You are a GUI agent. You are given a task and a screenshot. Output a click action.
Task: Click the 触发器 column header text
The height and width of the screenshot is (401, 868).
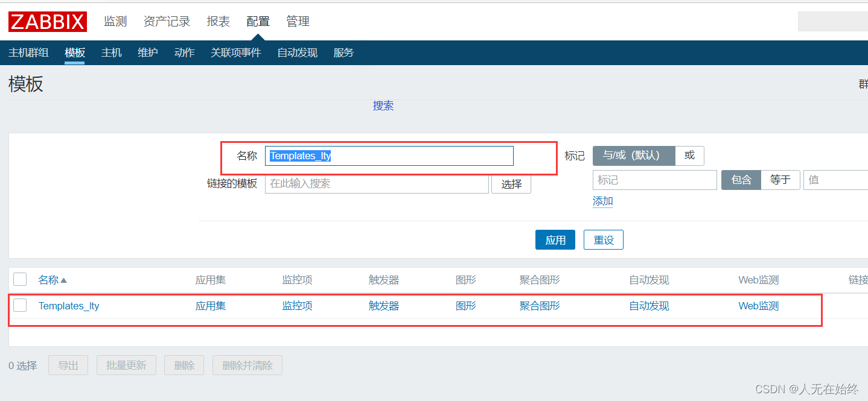pos(384,280)
